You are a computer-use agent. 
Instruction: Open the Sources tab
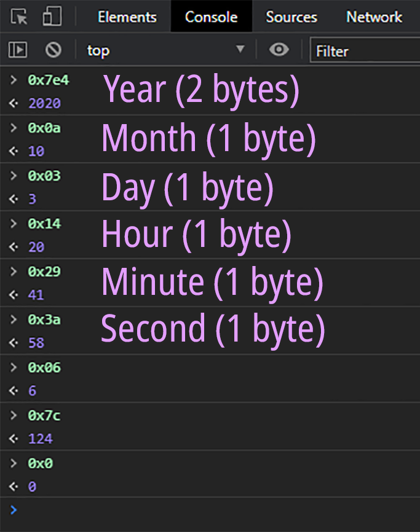pyautogui.click(x=291, y=17)
